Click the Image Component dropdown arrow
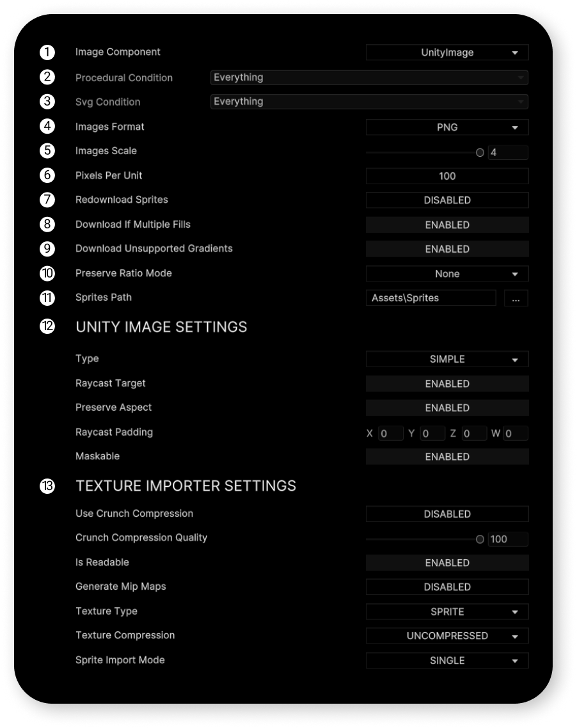Screen dimensions: 577x728 pyautogui.click(x=515, y=53)
